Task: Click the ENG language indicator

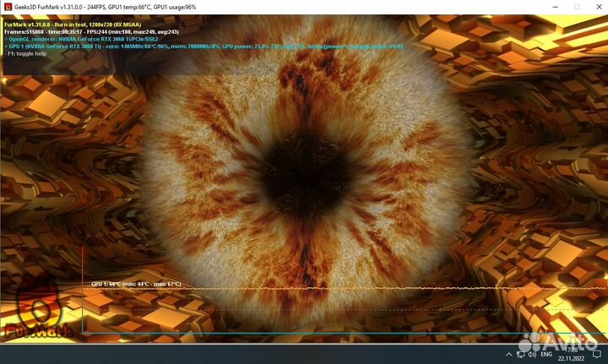Action: pos(546,355)
